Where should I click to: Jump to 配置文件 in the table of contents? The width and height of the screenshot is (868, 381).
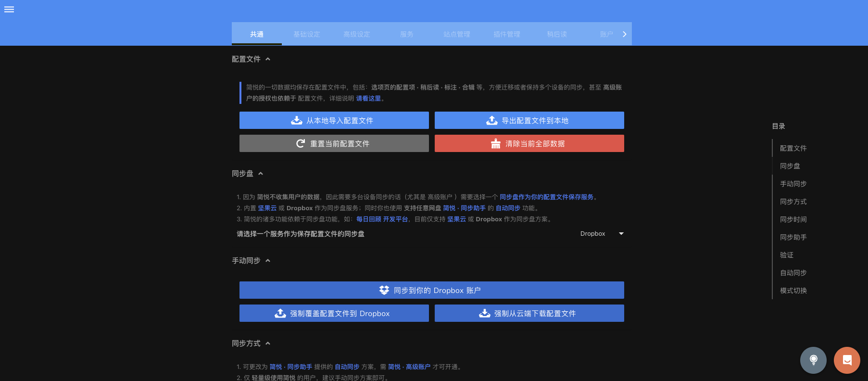pyautogui.click(x=793, y=148)
